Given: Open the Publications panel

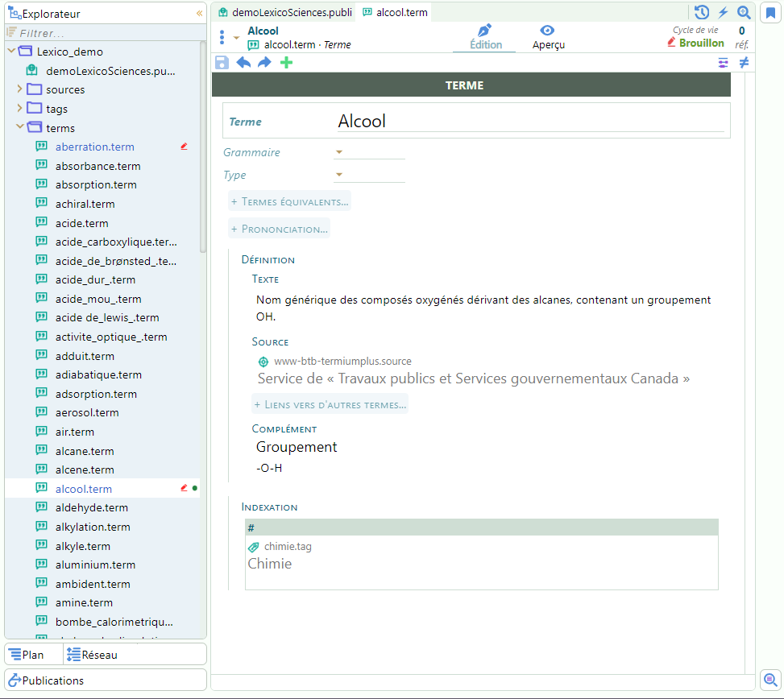Looking at the screenshot, I should pyautogui.click(x=106, y=680).
